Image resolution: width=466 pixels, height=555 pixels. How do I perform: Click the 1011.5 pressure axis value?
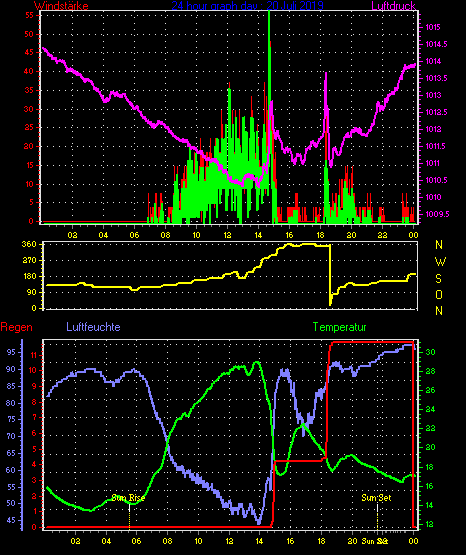pyautogui.click(x=436, y=146)
